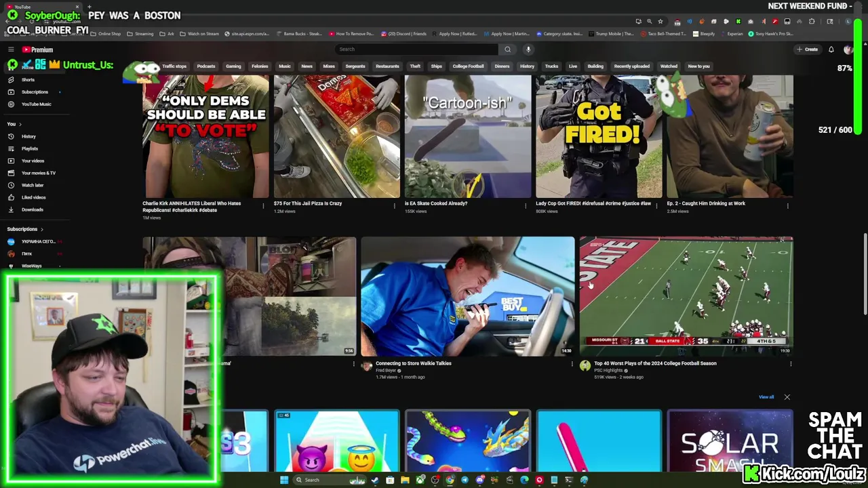Focus the YouTube search field
The height and width of the screenshot is (488, 868).
point(417,49)
